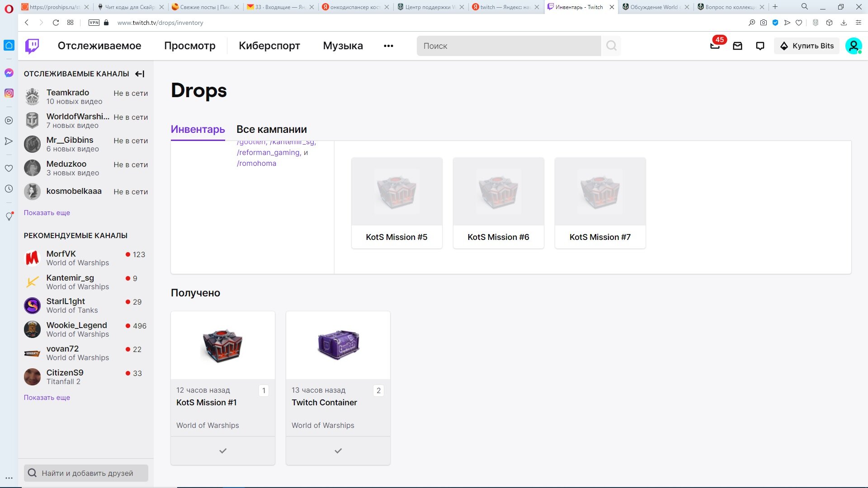Go back to previous page

(27, 23)
